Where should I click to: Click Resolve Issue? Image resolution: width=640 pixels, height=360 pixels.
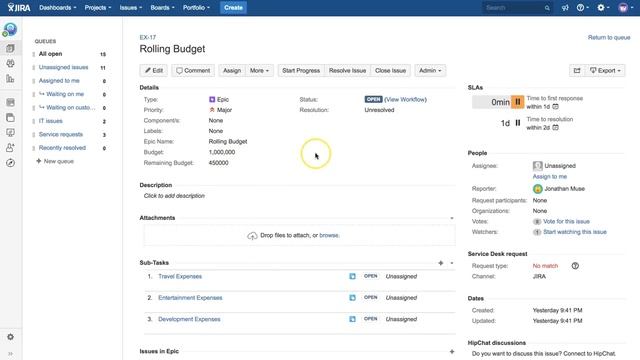347,71
